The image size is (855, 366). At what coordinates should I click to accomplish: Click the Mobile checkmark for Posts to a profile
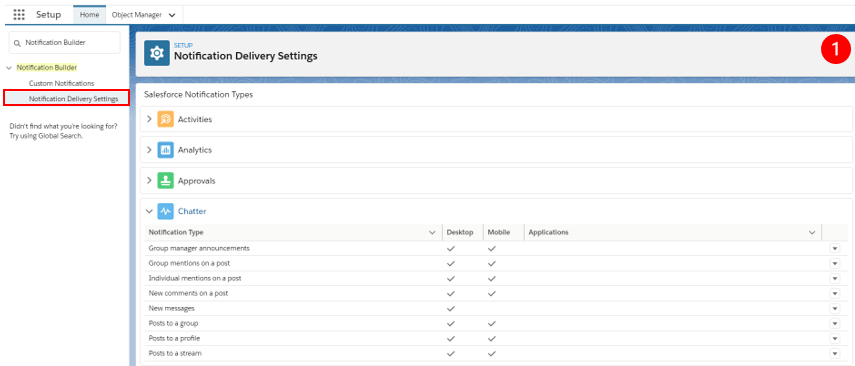[492, 338]
